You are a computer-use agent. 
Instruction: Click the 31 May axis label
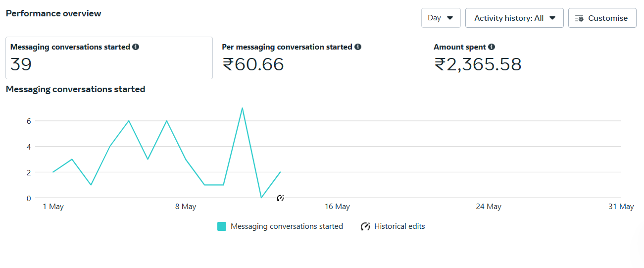click(x=621, y=207)
